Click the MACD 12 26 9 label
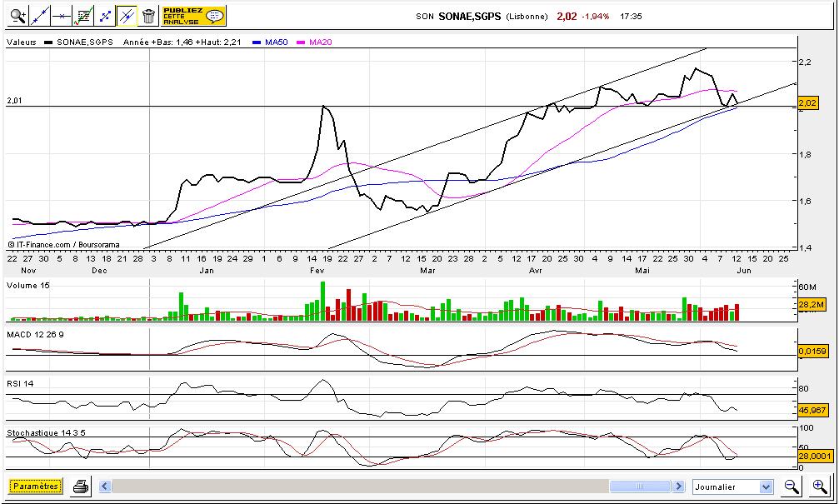Image resolution: width=839 pixels, height=504 pixels. click(35, 334)
